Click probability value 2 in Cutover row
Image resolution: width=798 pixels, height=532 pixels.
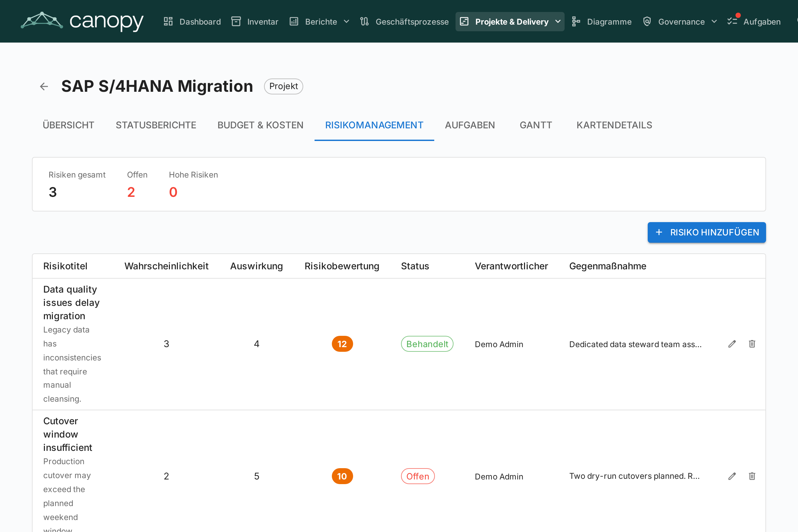[x=166, y=476]
